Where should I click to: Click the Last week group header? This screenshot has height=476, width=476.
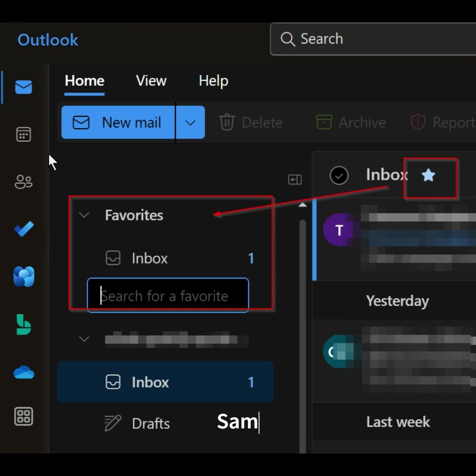398,422
